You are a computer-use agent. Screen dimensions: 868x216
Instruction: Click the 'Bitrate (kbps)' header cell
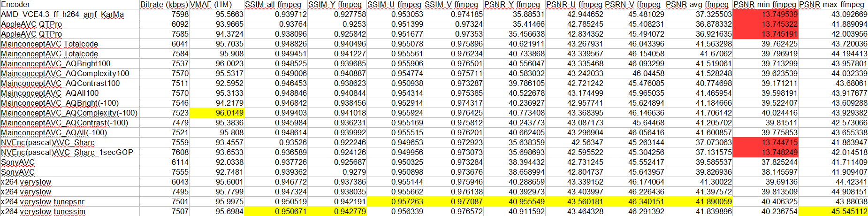coord(164,5)
